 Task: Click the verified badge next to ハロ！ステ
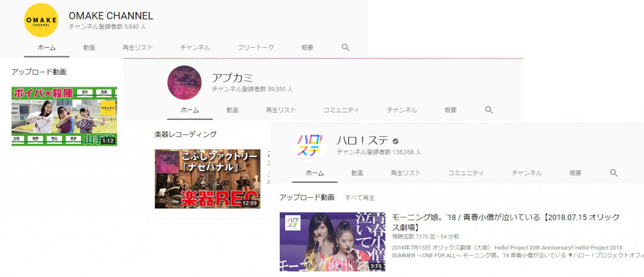(x=396, y=141)
